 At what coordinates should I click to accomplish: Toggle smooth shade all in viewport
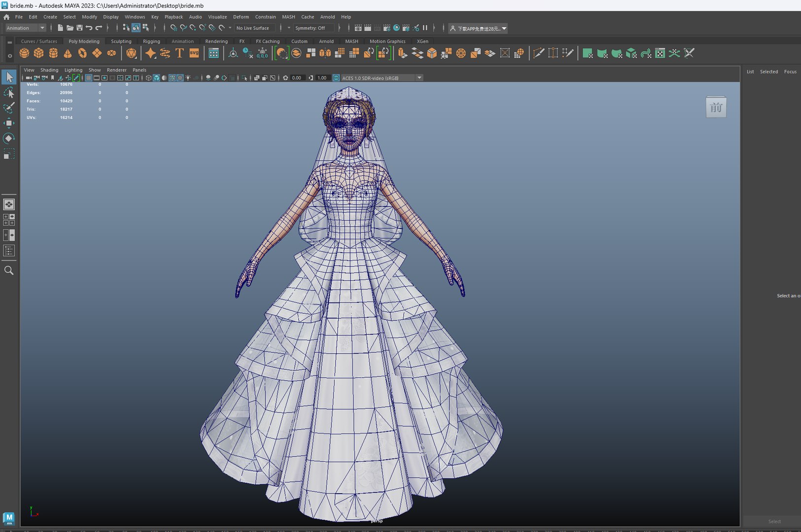(156, 78)
